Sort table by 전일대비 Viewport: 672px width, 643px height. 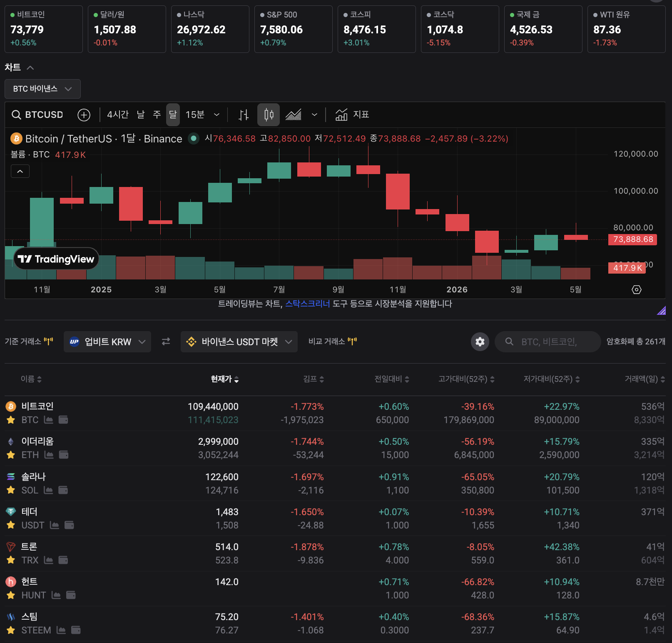point(392,379)
